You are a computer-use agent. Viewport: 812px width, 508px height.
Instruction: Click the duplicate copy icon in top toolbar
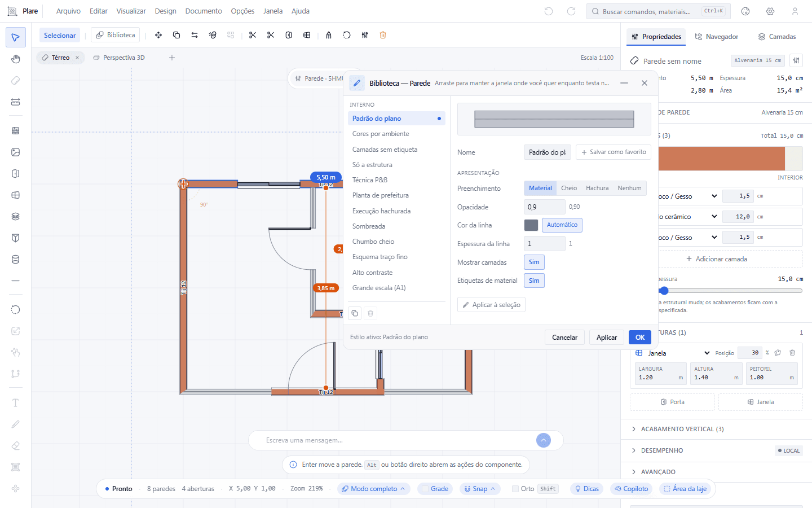(176, 35)
